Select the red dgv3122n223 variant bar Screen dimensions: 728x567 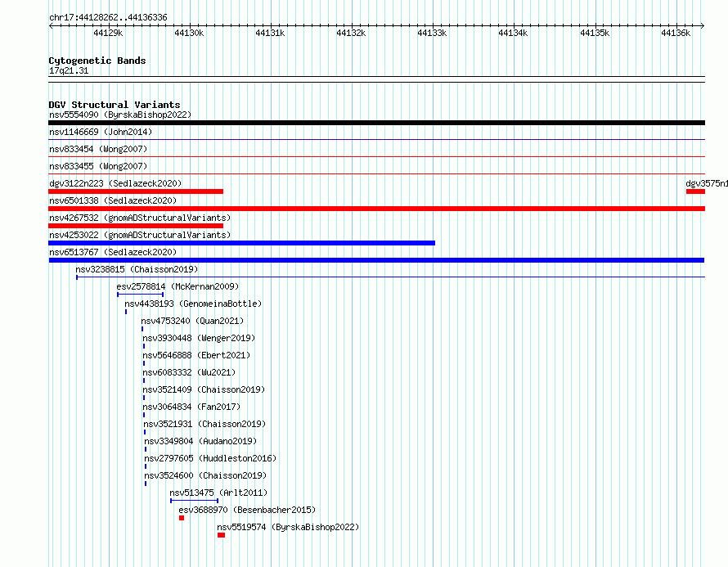click(136, 191)
